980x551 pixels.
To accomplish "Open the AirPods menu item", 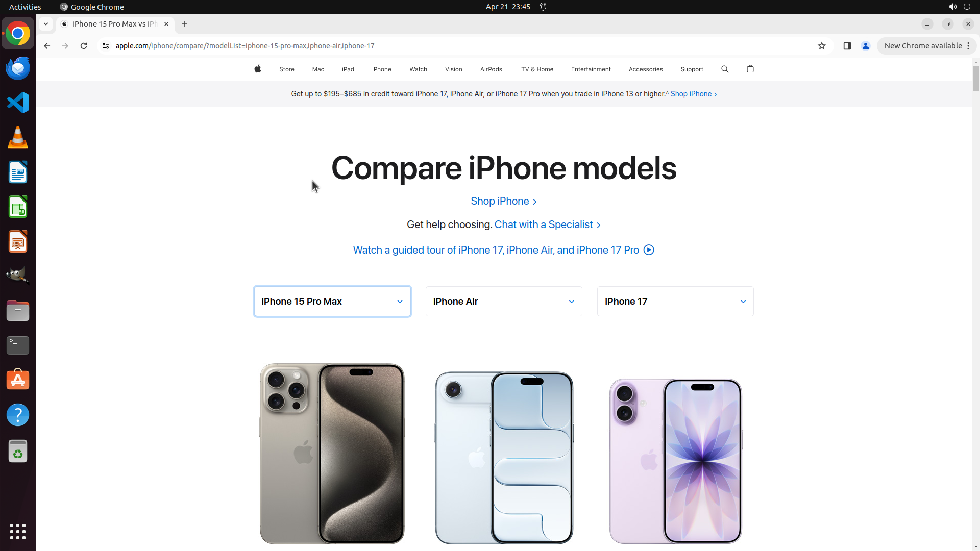I will click(491, 69).
